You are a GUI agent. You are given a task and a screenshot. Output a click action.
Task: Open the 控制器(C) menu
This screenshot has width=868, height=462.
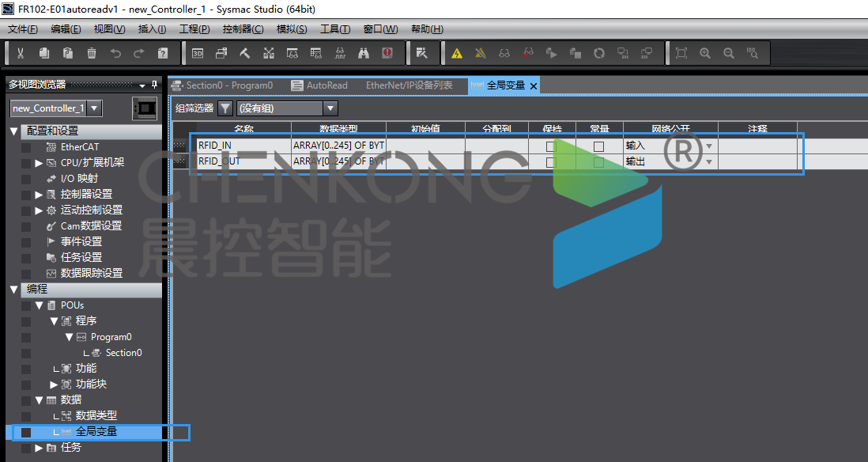pos(243,28)
